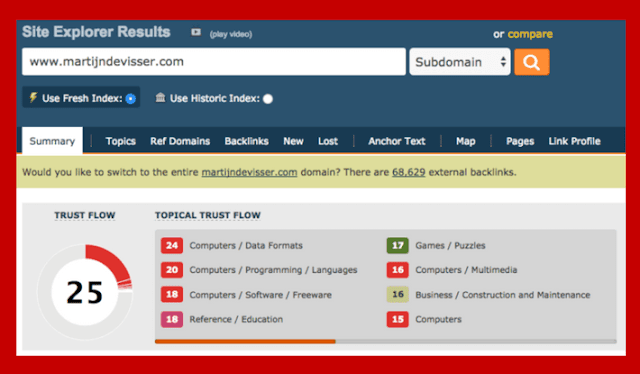Select the Use Historic Index radio button
The image size is (640, 374).
268,99
